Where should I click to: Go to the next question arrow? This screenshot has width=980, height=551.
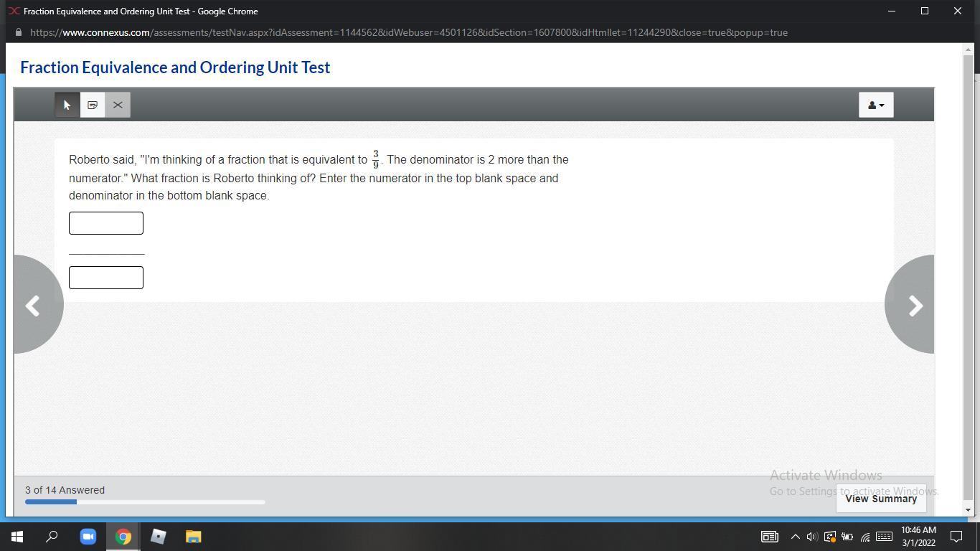point(911,305)
